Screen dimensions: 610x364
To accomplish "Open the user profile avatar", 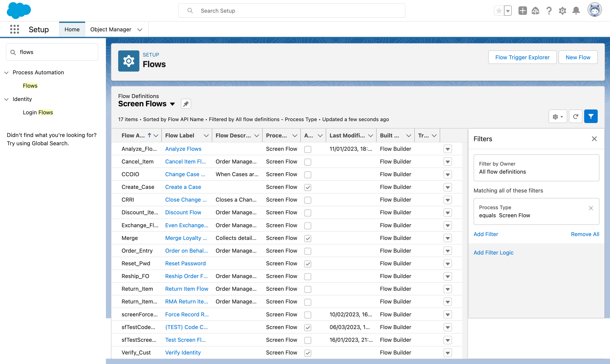I will pos(594,10).
